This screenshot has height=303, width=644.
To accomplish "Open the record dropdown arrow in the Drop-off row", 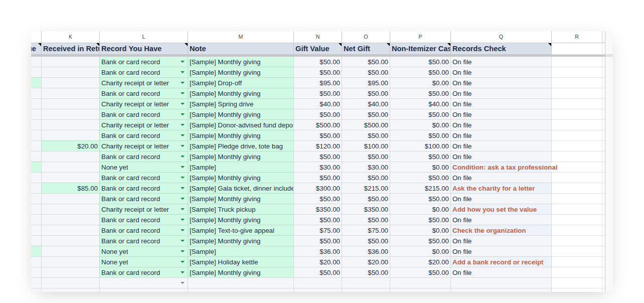I will 183,83.
